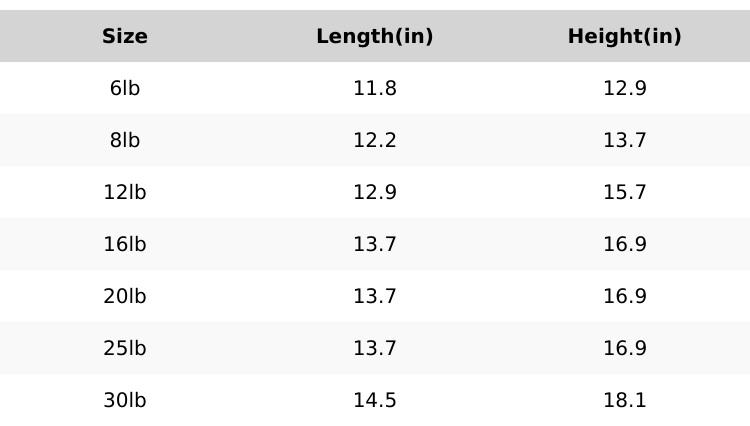750x426 pixels.
Task: Select the 25lb size cell
Action: click(x=125, y=349)
